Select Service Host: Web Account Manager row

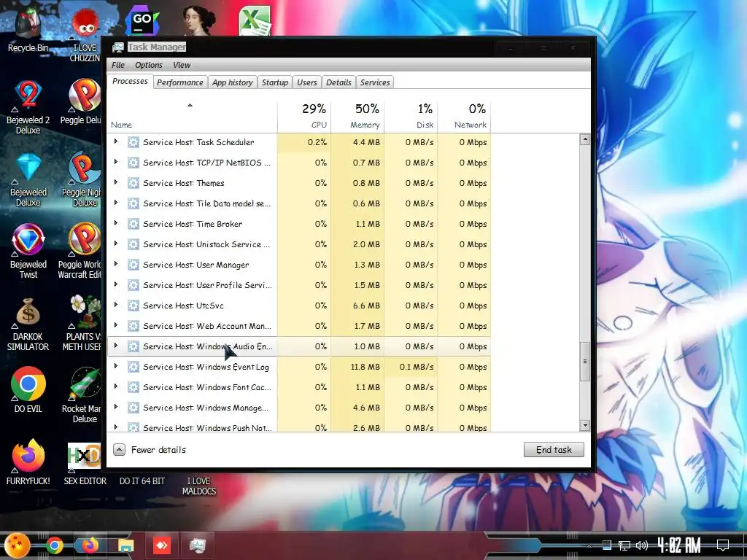tap(299, 326)
